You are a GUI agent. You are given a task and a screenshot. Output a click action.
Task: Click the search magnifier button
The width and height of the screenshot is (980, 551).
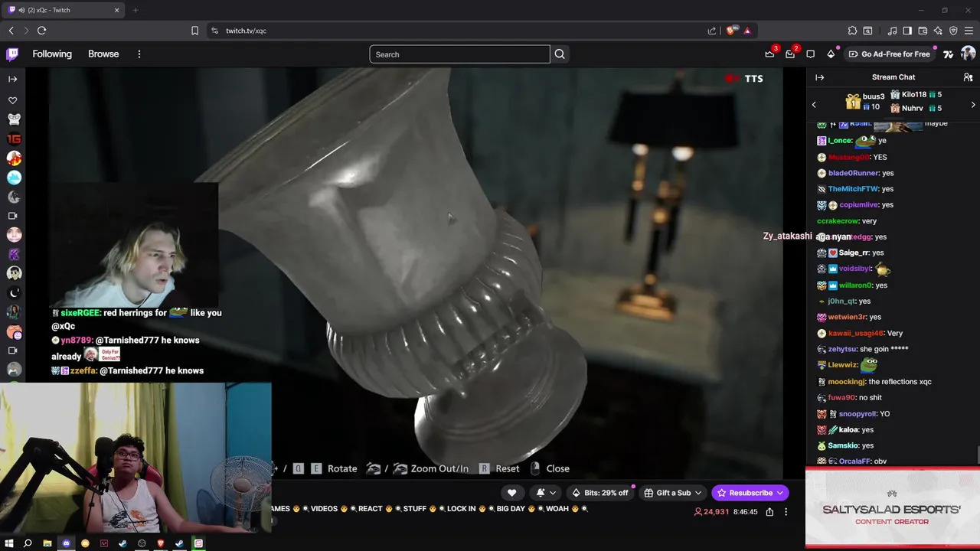pos(560,54)
